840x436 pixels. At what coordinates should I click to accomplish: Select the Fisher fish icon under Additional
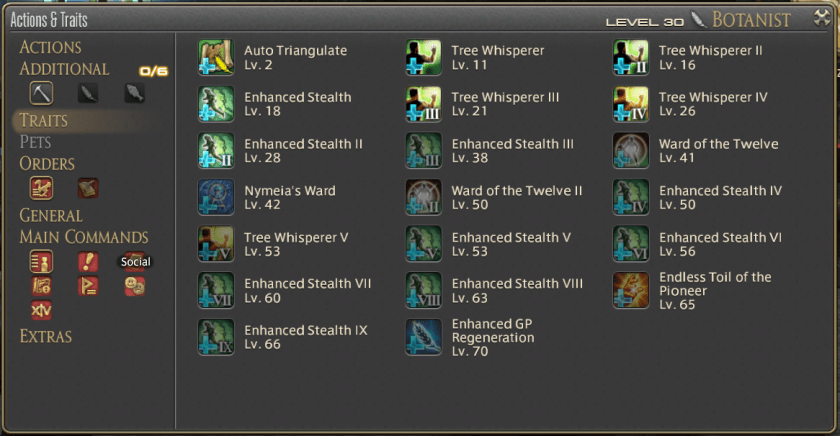134,93
